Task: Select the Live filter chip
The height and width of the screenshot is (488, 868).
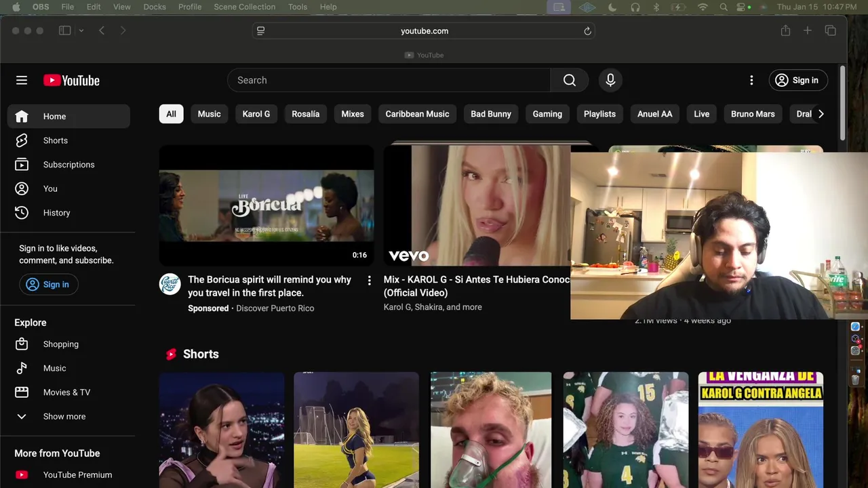Action: click(702, 114)
